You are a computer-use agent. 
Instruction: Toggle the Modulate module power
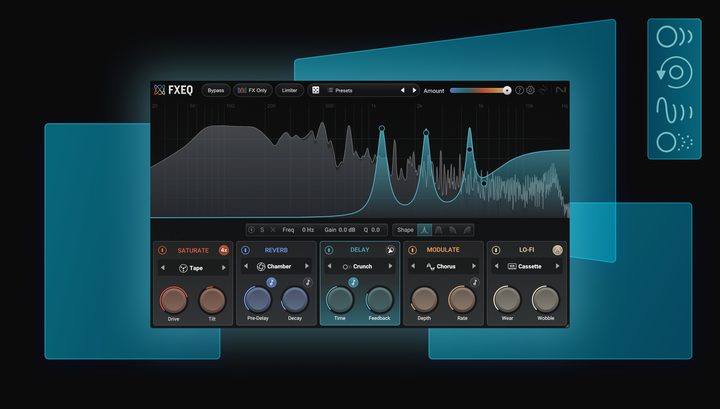pos(412,250)
